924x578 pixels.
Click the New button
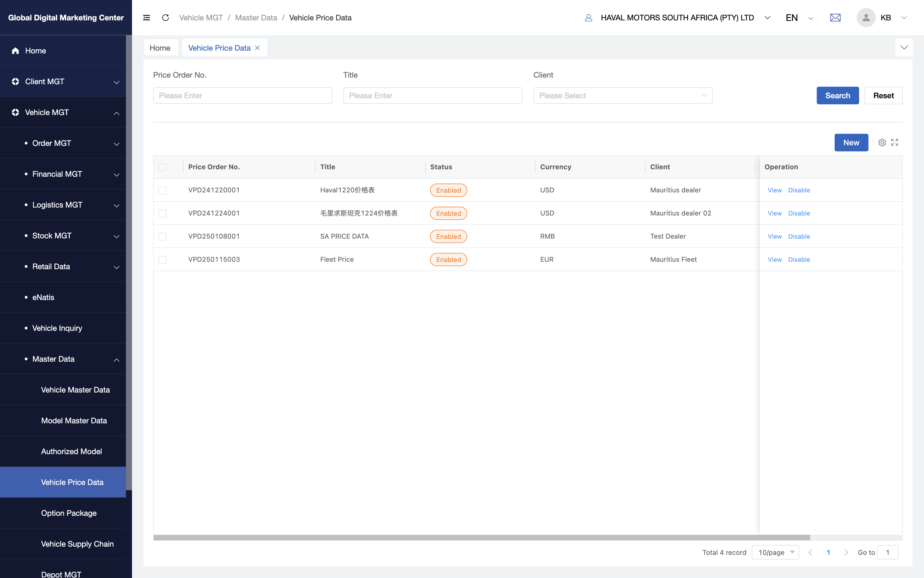pyautogui.click(x=851, y=143)
